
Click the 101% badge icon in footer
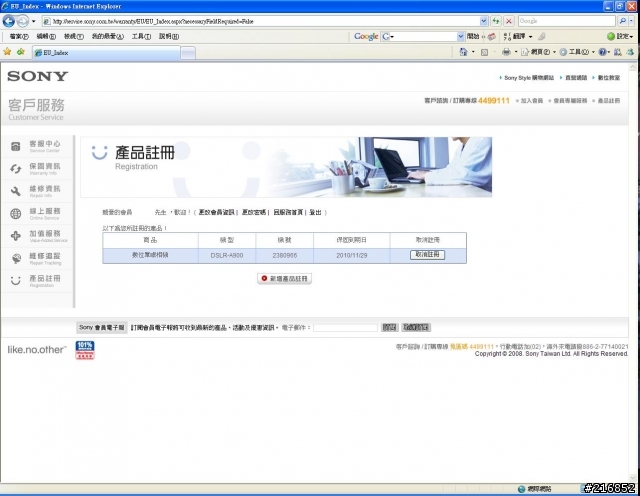point(85,350)
